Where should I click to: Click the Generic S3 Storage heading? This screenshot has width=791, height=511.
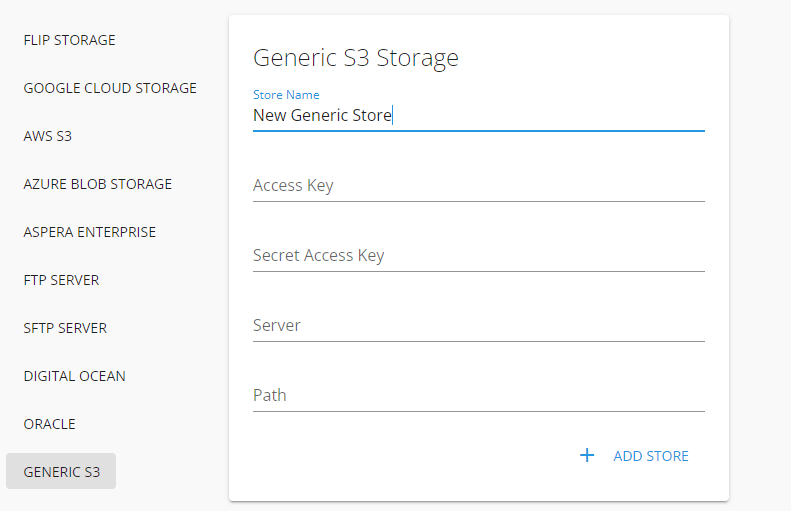(x=356, y=57)
